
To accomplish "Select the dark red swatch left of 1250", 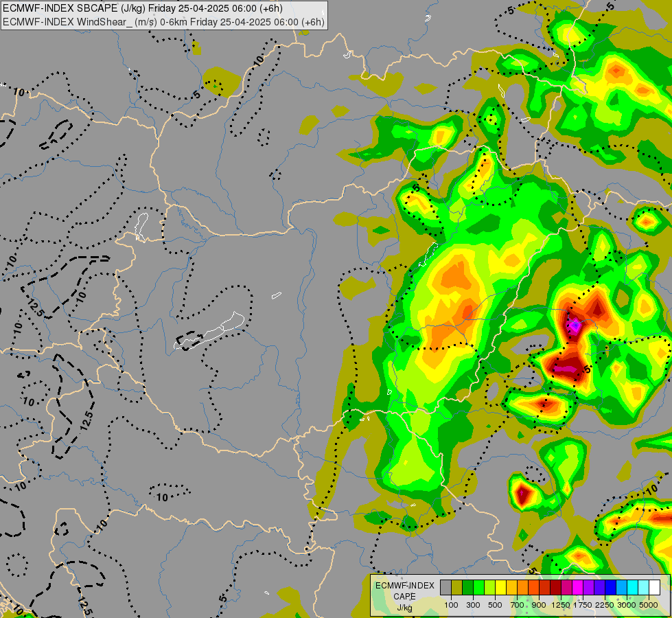I will [556, 587].
